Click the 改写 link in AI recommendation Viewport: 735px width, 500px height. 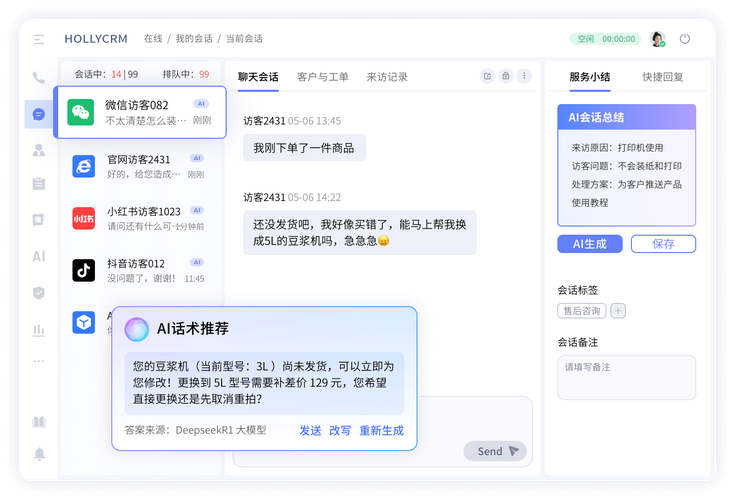point(340,431)
